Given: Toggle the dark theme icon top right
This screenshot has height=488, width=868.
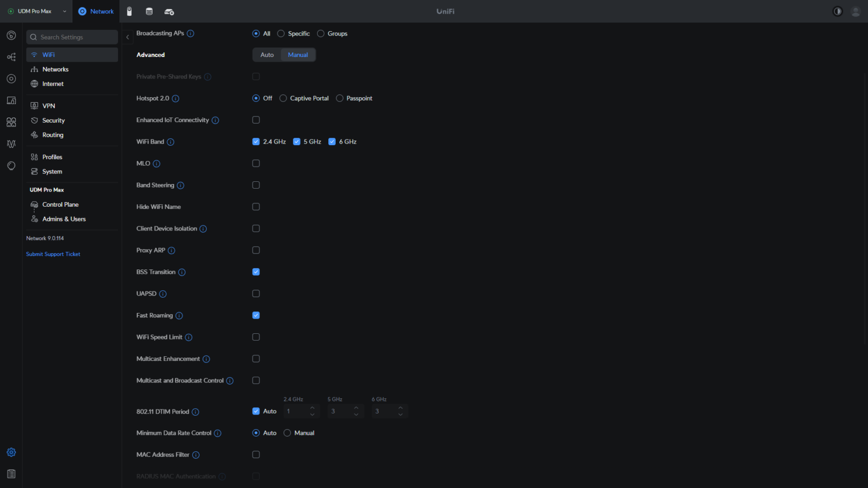Looking at the screenshot, I should click(x=837, y=11).
